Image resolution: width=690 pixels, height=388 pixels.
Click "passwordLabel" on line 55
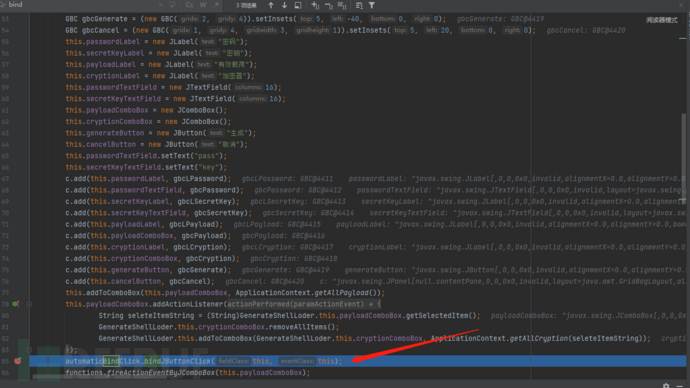113,41
